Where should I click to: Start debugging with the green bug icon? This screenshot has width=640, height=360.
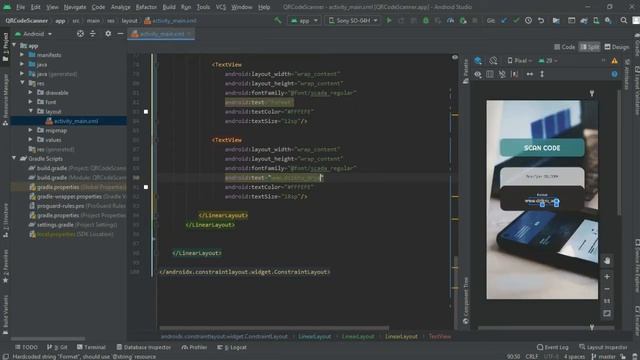tap(426, 20)
